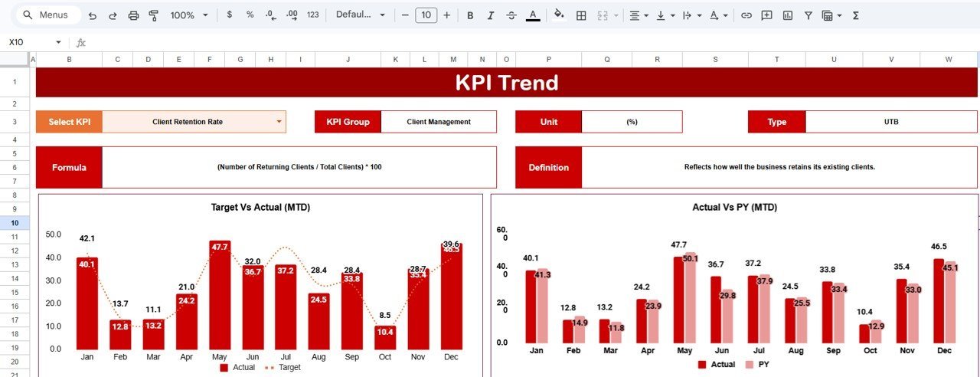The height and width of the screenshot is (377, 980).
Task: Create a filter using the funnel icon
Action: coord(808,15)
